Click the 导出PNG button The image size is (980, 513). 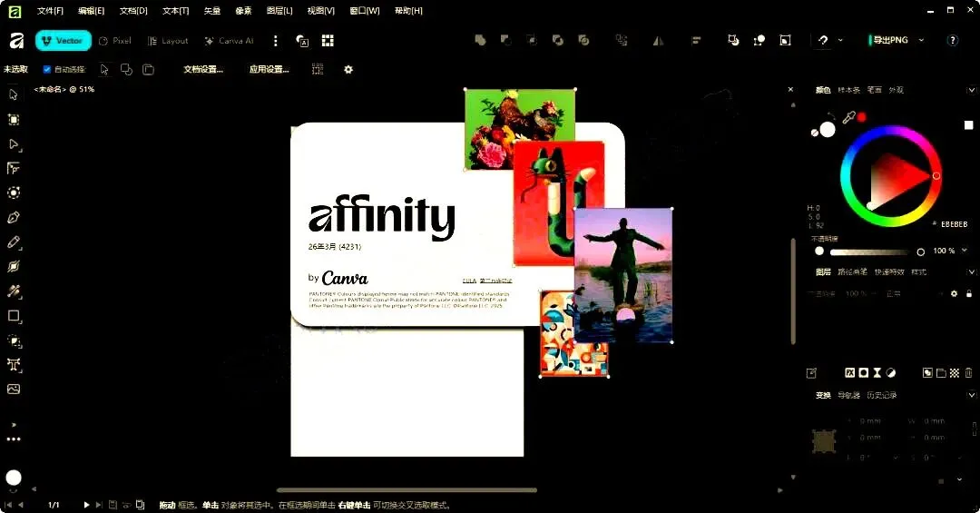pos(888,40)
